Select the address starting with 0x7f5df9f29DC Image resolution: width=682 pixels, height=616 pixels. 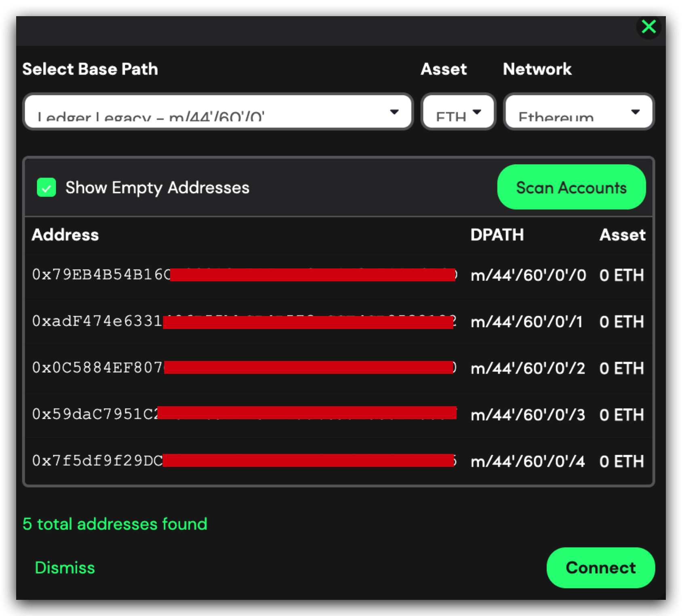[x=97, y=461]
